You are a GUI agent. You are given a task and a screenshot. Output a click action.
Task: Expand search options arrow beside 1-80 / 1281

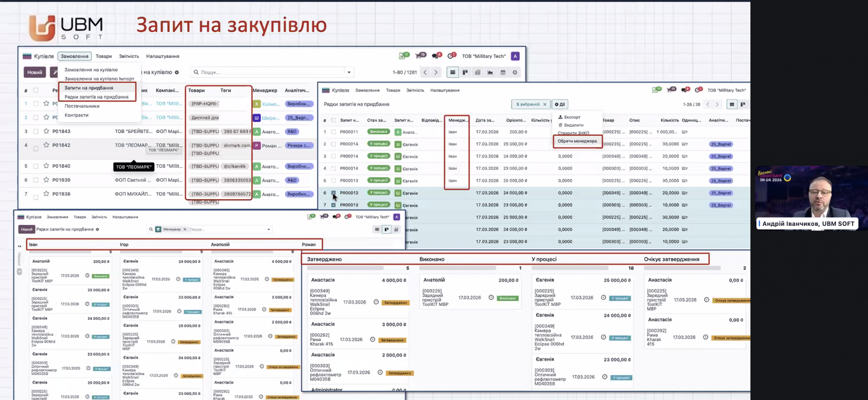[x=349, y=72]
